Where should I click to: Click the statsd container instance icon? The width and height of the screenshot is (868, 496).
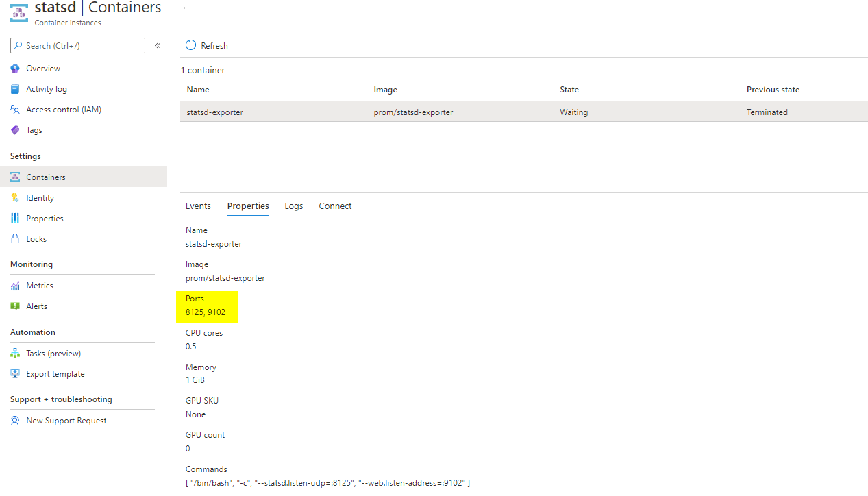tap(18, 12)
